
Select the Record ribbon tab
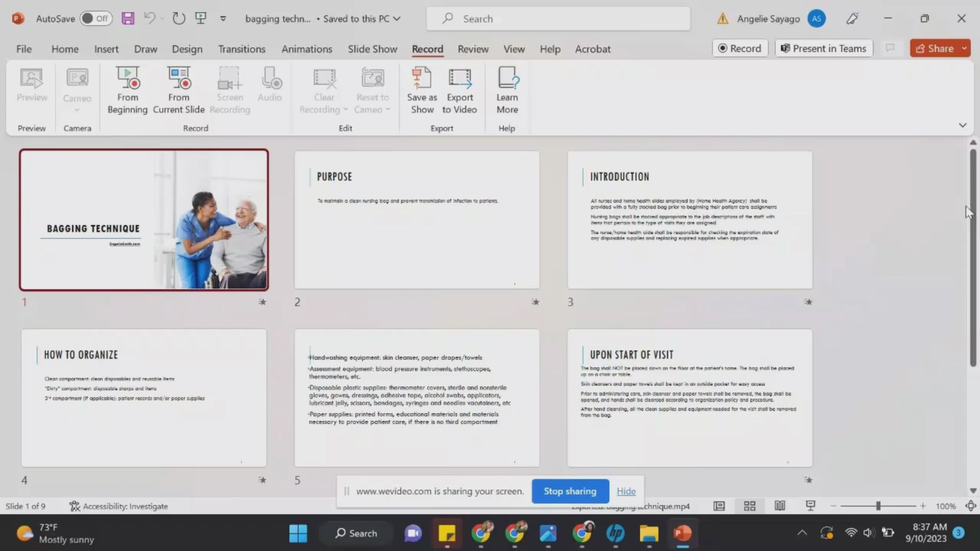click(x=427, y=48)
